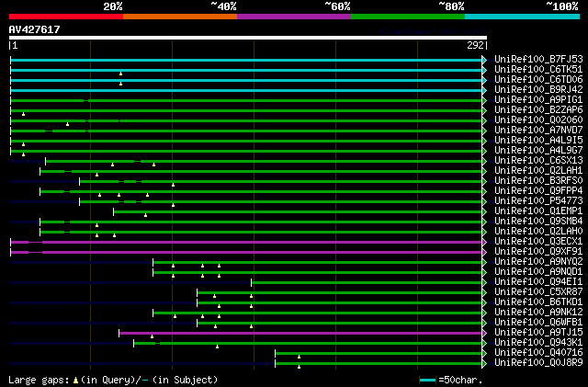
Task: Click the cyan 50char scale bar in the legend
Action: click(427, 381)
